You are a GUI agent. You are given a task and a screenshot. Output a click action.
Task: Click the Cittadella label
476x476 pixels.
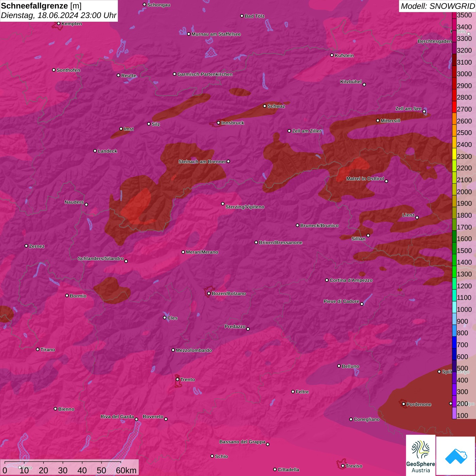289,470
